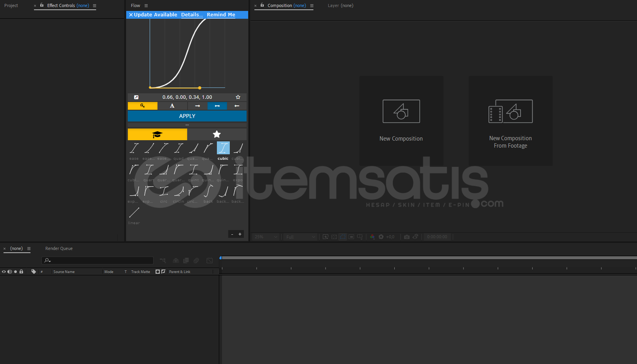Toggle the solo dot column switch in timeline
Screen dimensions: 637x364
coord(15,271)
